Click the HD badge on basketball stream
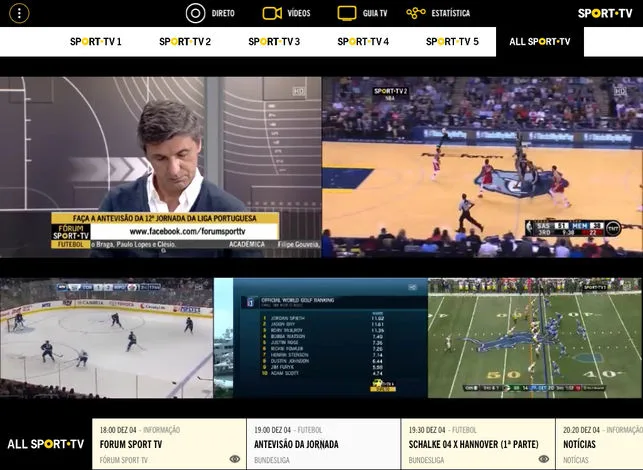The width and height of the screenshot is (643, 470). [619, 91]
